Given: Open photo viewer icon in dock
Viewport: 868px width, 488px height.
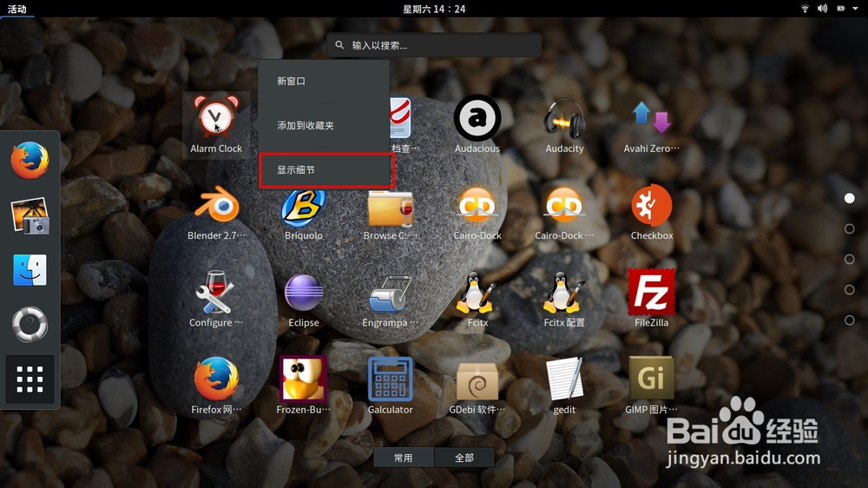Looking at the screenshot, I should (30, 215).
